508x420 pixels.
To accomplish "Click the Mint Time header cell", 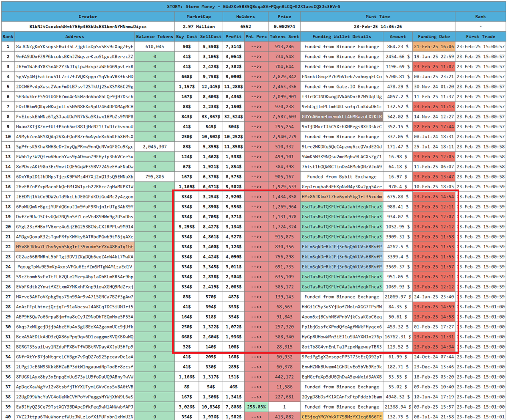I will pos(378,16).
